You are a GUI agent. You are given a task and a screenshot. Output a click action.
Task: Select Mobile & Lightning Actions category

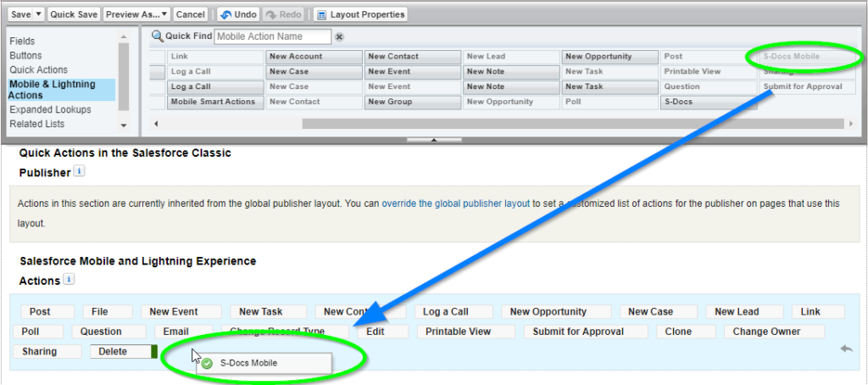[x=61, y=90]
